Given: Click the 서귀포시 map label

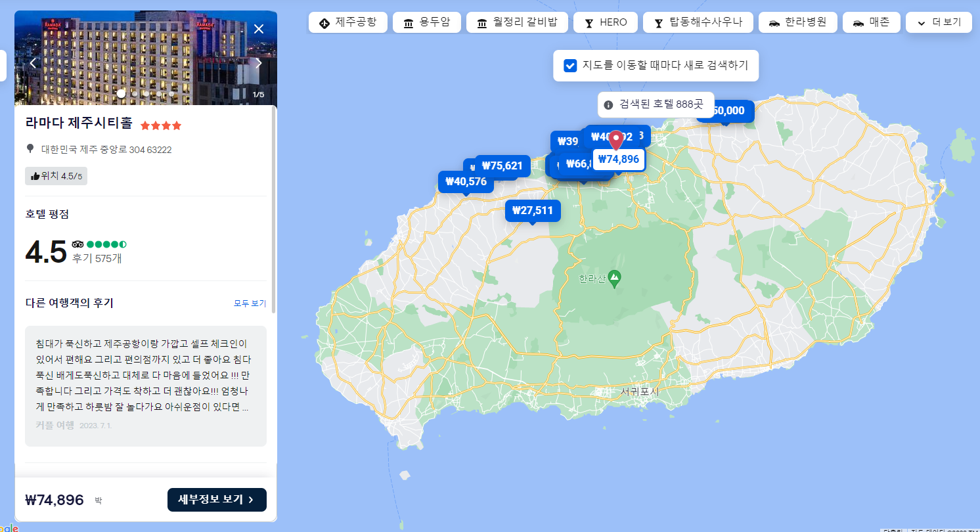Looking at the screenshot, I should (x=639, y=391).
